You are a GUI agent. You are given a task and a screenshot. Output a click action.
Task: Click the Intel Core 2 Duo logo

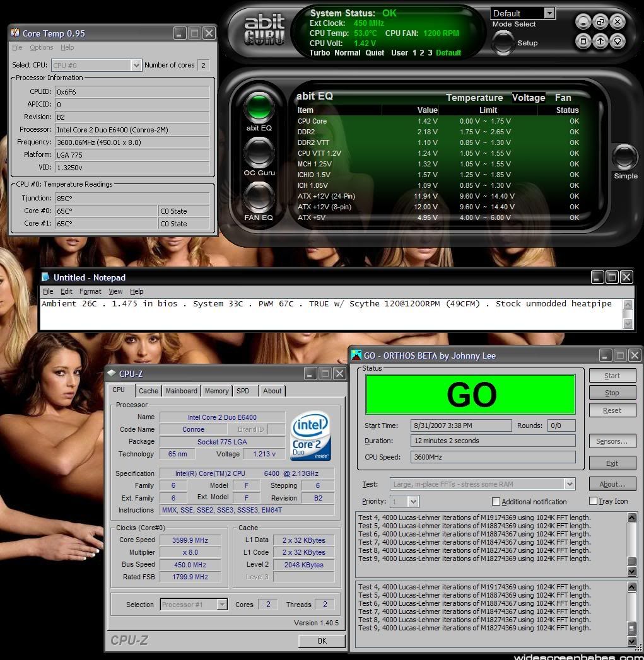[x=310, y=437]
